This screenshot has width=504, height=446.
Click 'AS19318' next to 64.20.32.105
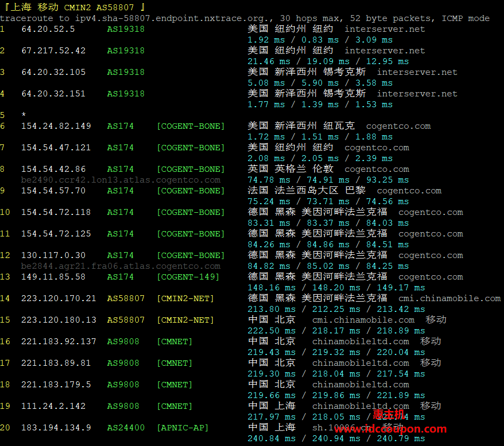tap(126, 72)
